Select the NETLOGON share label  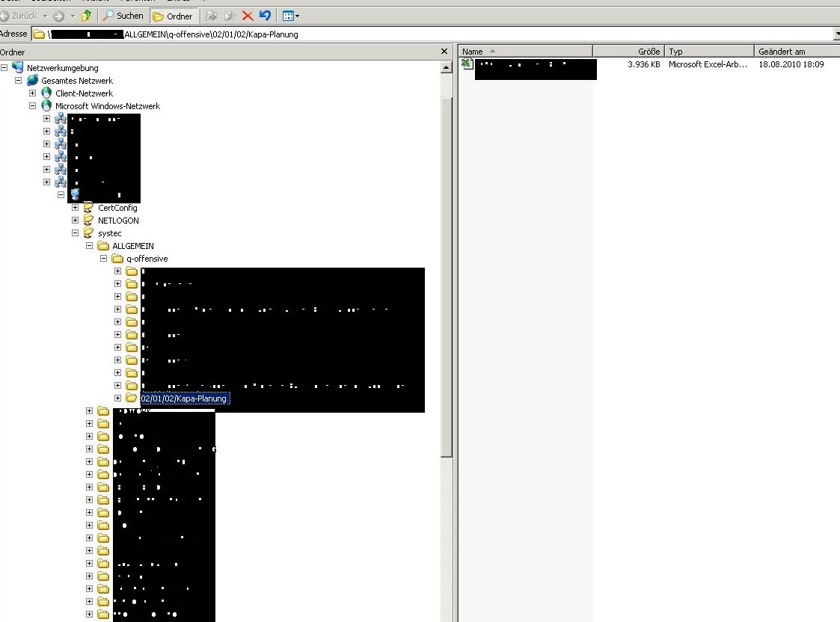coord(118,221)
